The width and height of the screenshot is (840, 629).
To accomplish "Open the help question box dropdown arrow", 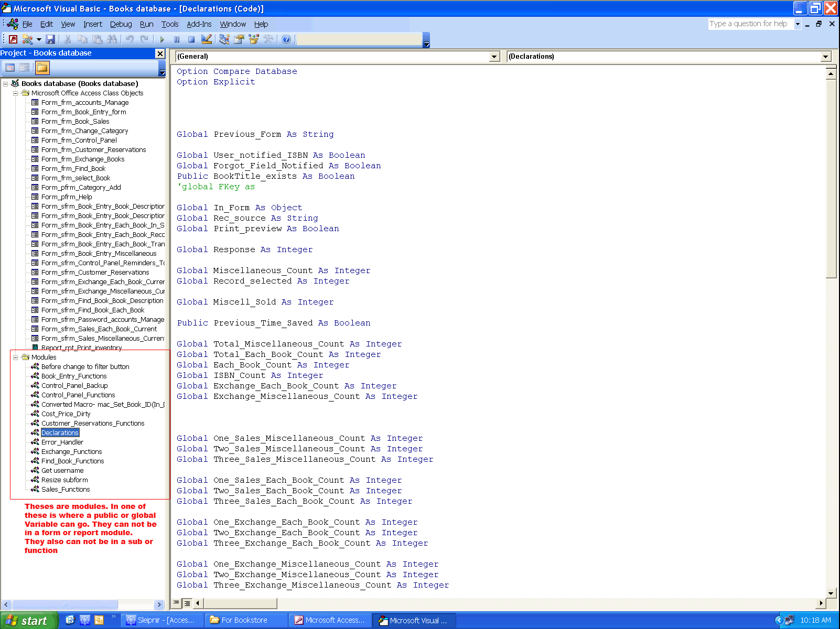I will (x=798, y=24).
